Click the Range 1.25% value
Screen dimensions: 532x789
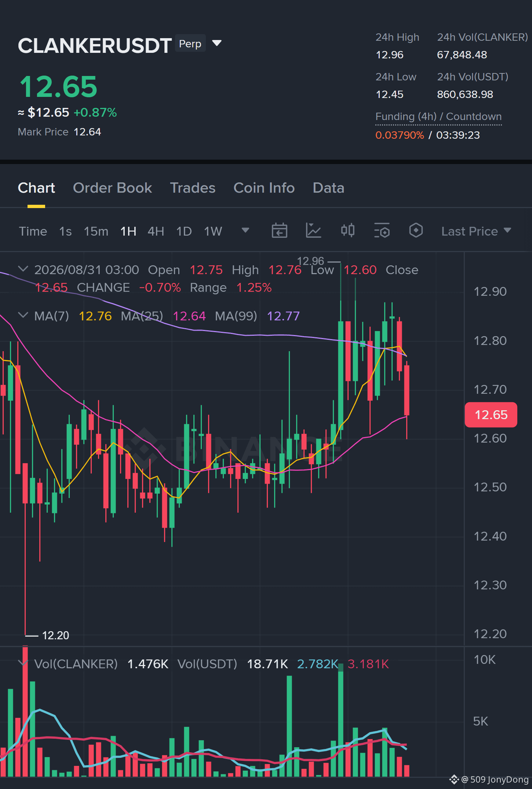(254, 288)
